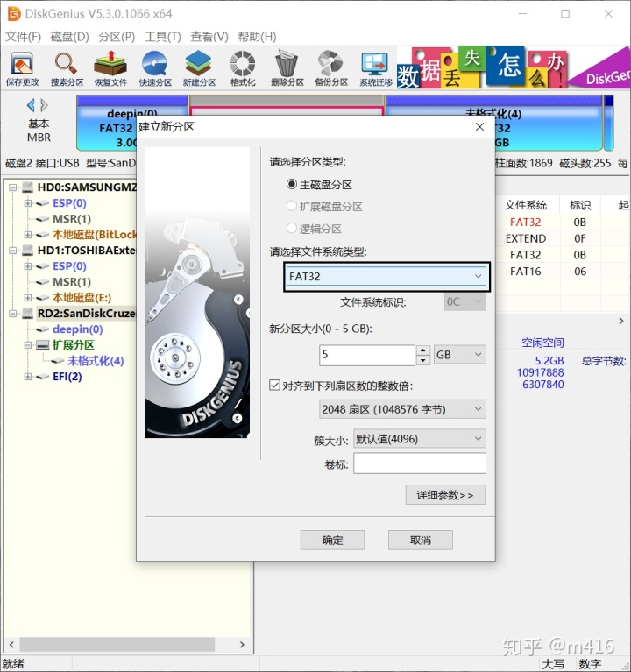Image resolution: width=631 pixels, height=672 pixels.
Task: Open the 簇大小 默认值(4096) dropdown
Action: point(420,439)
